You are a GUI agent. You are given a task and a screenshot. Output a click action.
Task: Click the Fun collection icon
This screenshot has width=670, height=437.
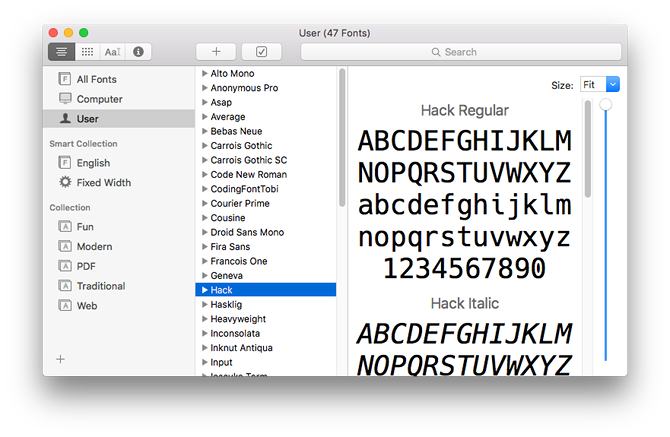(65, 226)
